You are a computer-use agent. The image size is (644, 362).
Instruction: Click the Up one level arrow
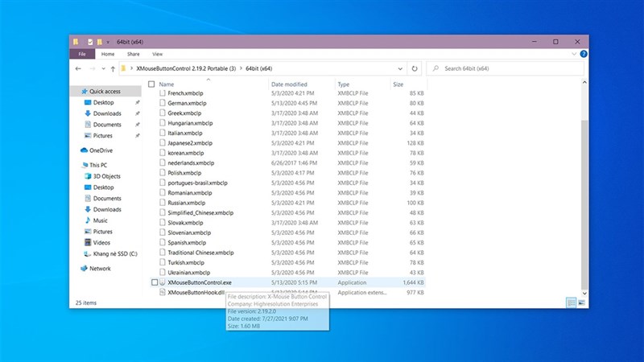pos(113,68)
